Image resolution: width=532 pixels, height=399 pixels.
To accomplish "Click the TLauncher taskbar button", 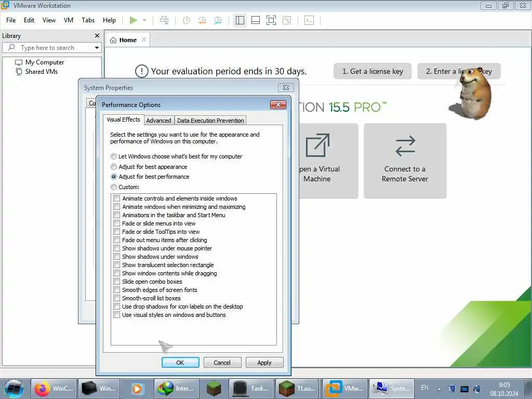I will coord(298,389).
